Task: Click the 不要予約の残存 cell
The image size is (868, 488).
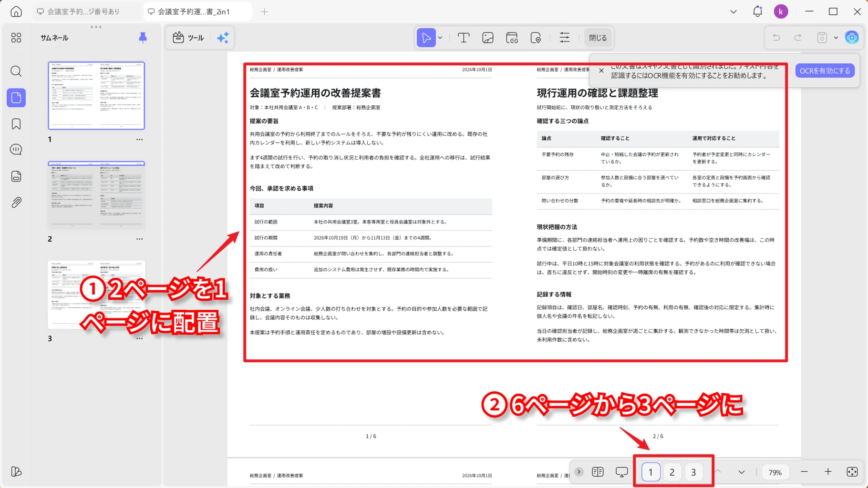Action: [558, 154]
